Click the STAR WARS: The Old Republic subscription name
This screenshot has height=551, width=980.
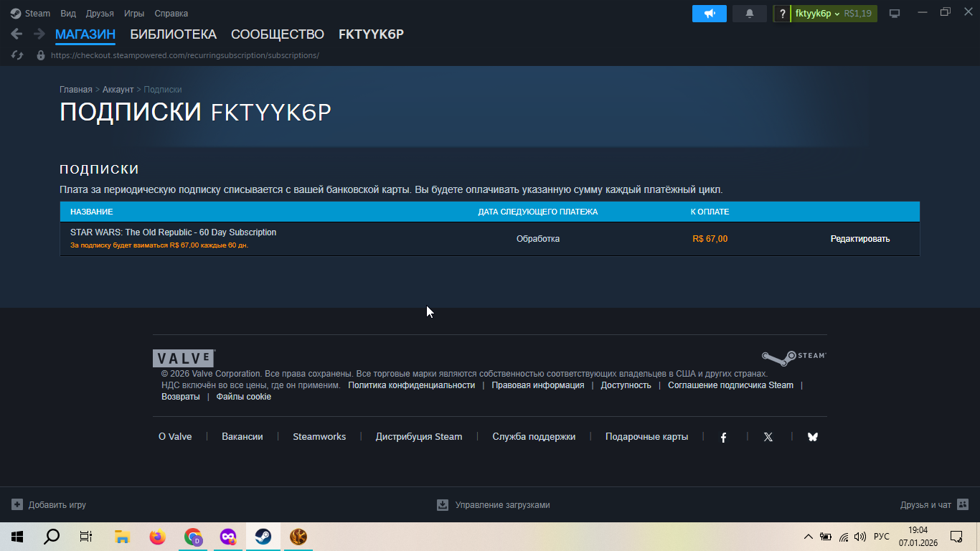173,232
